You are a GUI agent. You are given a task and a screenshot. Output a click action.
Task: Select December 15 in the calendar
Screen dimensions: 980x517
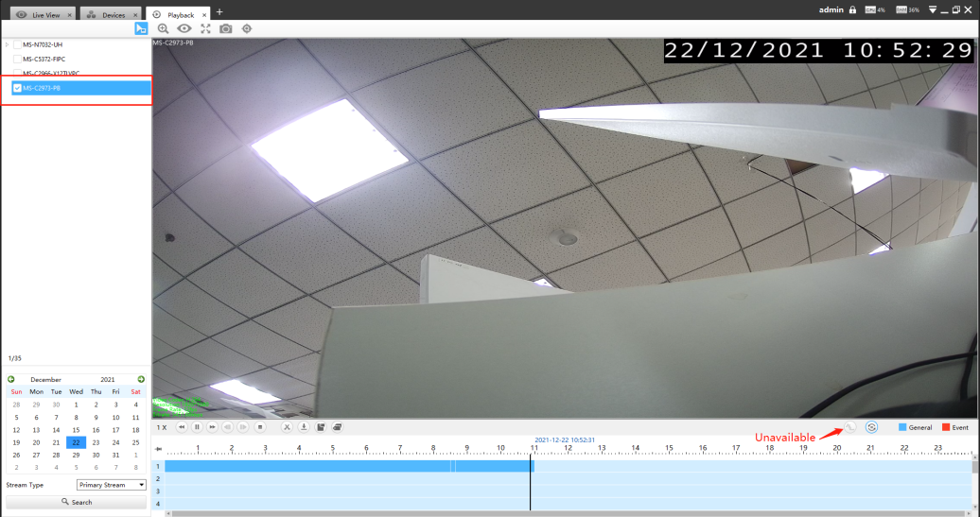pos(77,430)
